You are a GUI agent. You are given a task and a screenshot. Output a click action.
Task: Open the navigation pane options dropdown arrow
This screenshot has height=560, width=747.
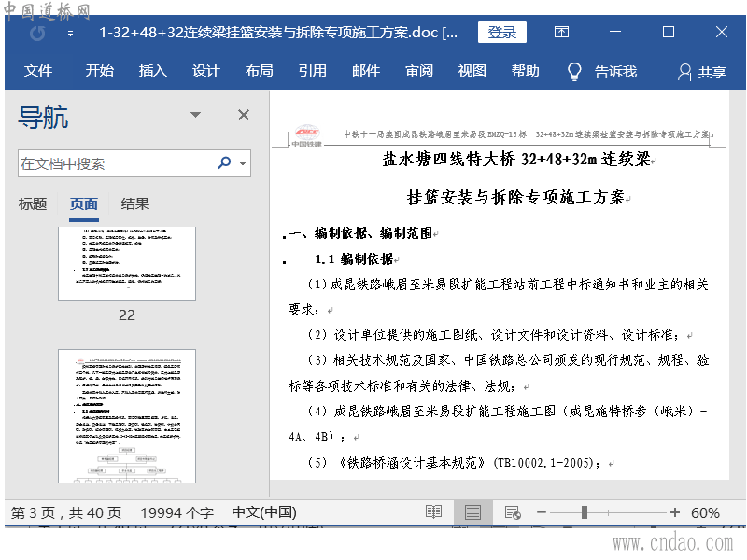[x=195, y=115]
